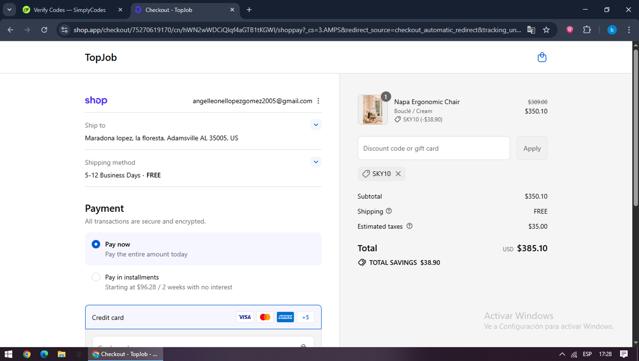Click the American Express logo
This screenshot has height=361, width=639.
point(285,317)
